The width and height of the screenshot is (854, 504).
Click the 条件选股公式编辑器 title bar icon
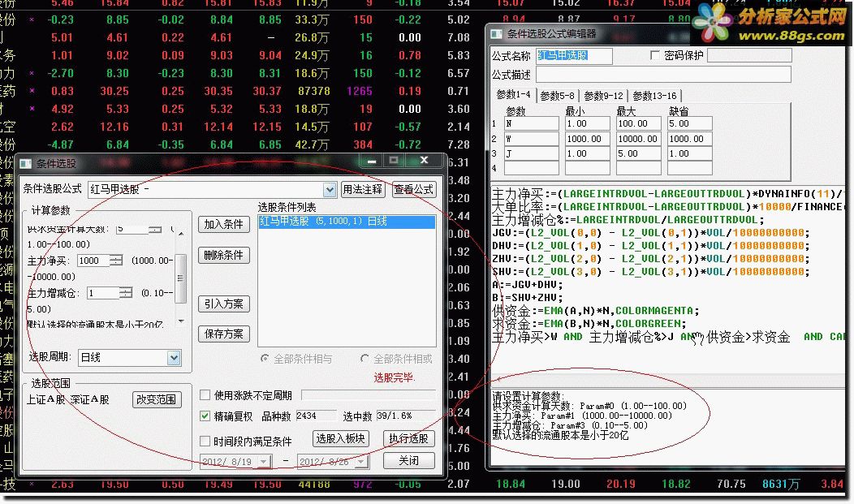(497, 34)
